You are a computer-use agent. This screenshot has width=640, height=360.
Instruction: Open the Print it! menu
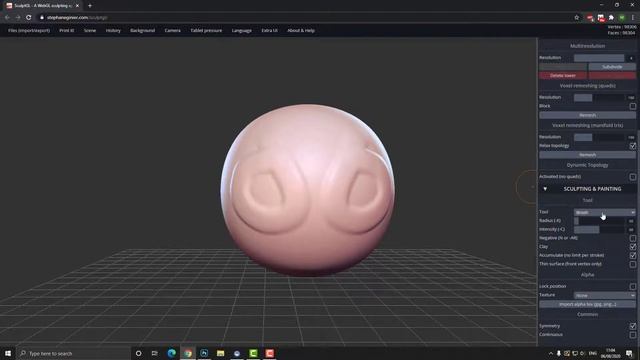tap(67, 31)
